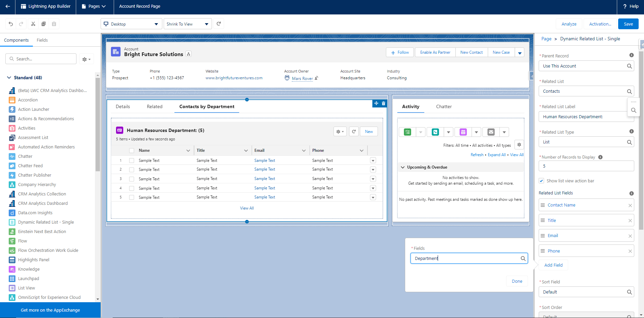
Task: Select Company Hierarchy component
Action: [37, 185]
